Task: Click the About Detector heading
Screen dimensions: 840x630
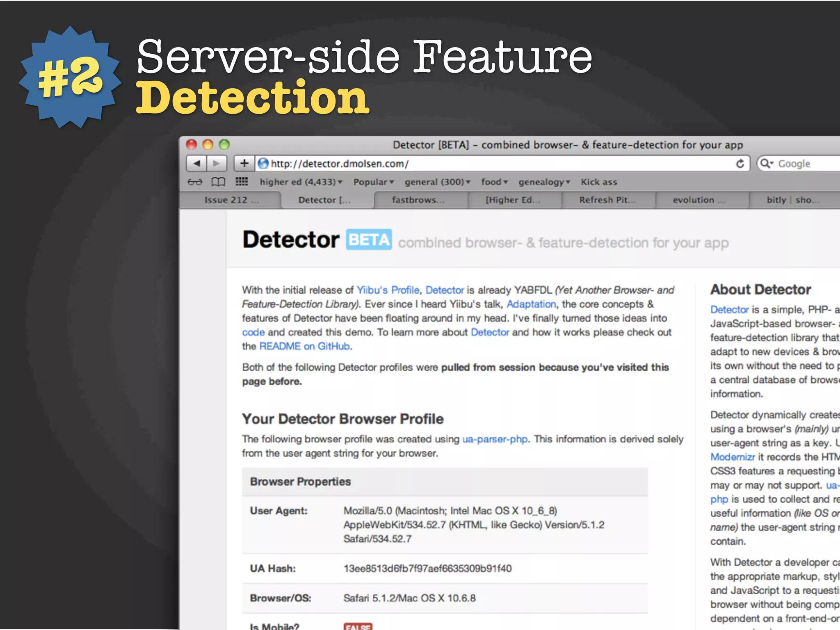Action: point(761,290)
